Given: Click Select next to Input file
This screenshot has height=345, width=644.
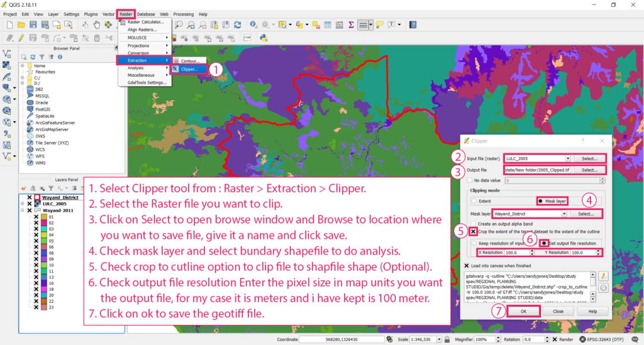Looking at the screenshot, I should [x=589, y=158].
